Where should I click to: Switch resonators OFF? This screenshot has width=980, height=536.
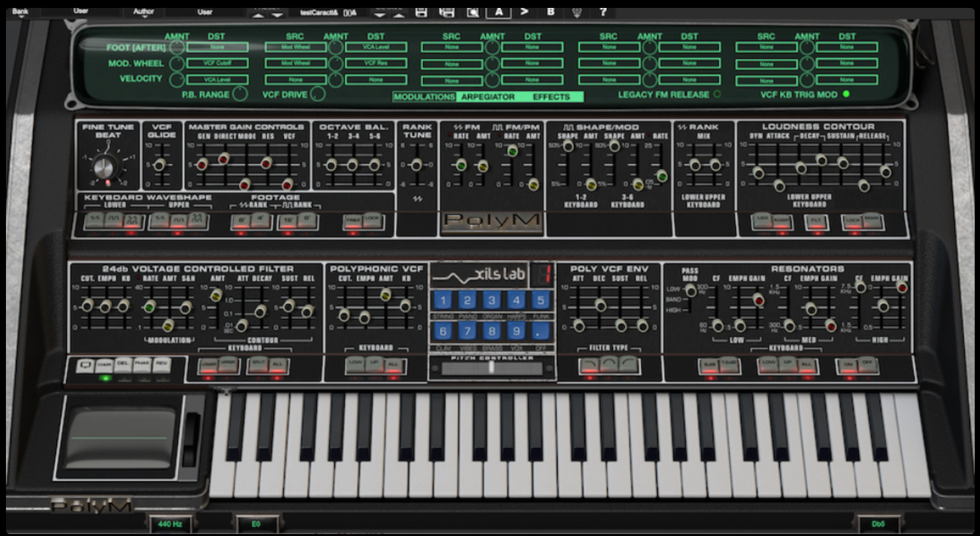pyautogui.click(x=868, y=364)
